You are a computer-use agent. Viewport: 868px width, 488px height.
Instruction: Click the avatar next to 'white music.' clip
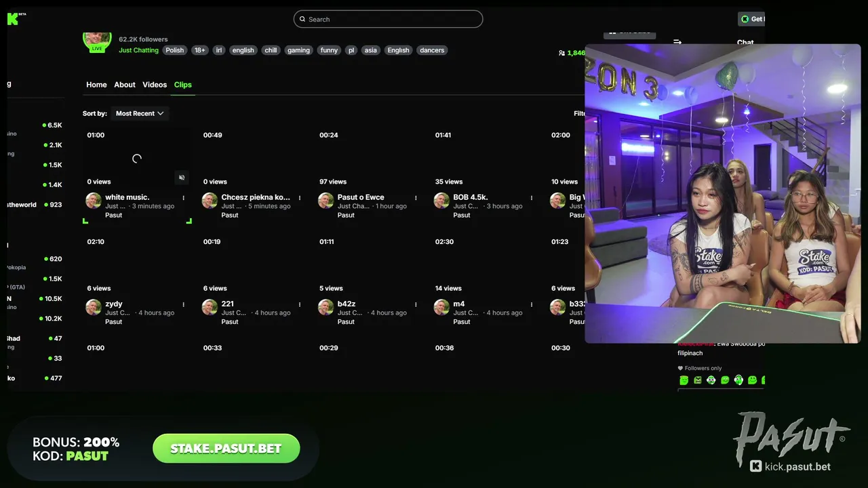[x=94, y=201]
